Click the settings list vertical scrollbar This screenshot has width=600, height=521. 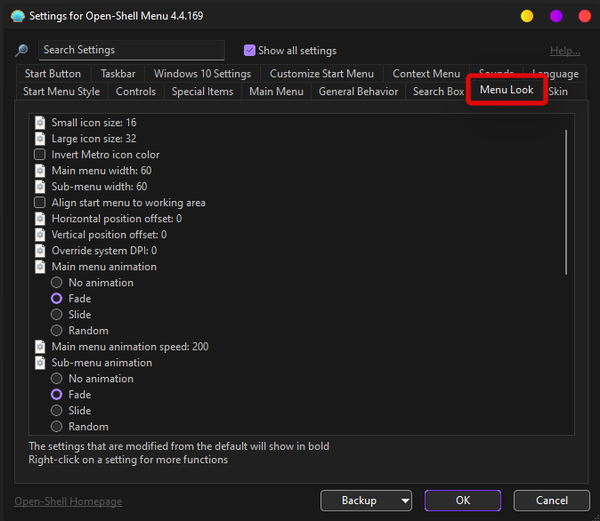(x=566, y=200)
